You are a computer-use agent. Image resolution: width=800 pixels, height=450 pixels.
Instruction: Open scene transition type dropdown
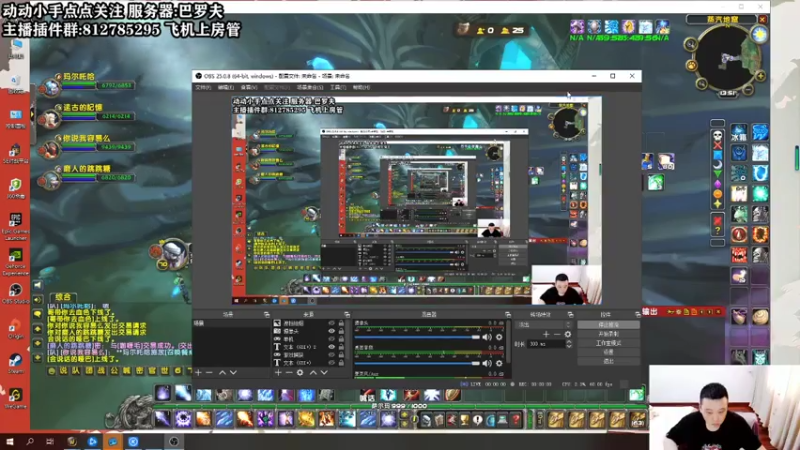coord(545,324)
